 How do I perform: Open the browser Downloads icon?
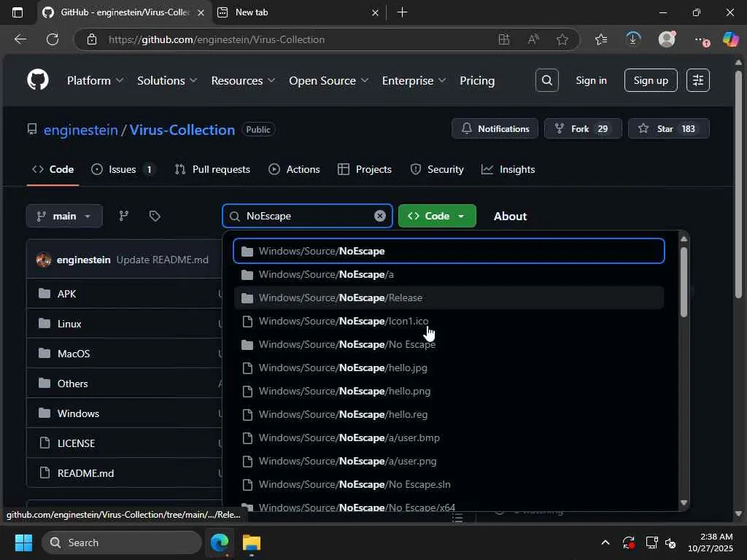click(x=633, y=39)
